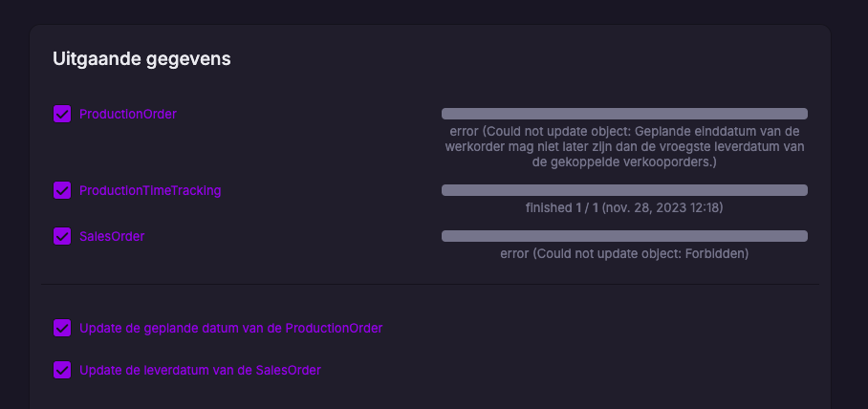
Task: Click the ProductionTimeTracking label text
Action: [x=150, y=190]
